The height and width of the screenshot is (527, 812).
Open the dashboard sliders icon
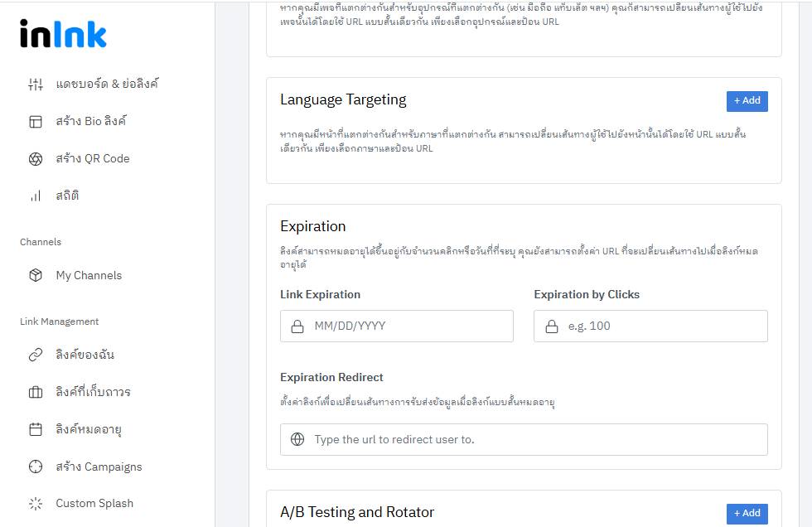[36, 84]
